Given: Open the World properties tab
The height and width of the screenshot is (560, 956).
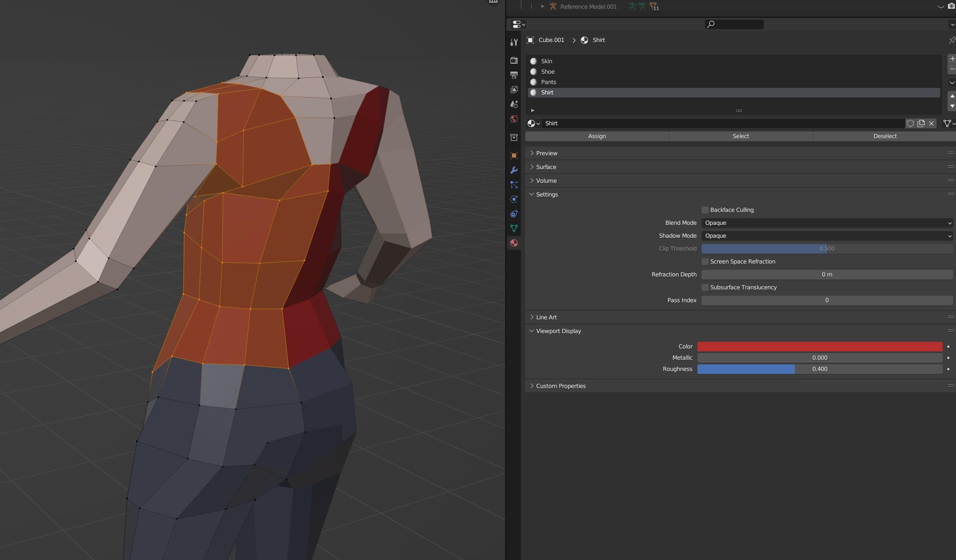Looking at the screenshot, I should pyautogui.click(x=514, y=119).
